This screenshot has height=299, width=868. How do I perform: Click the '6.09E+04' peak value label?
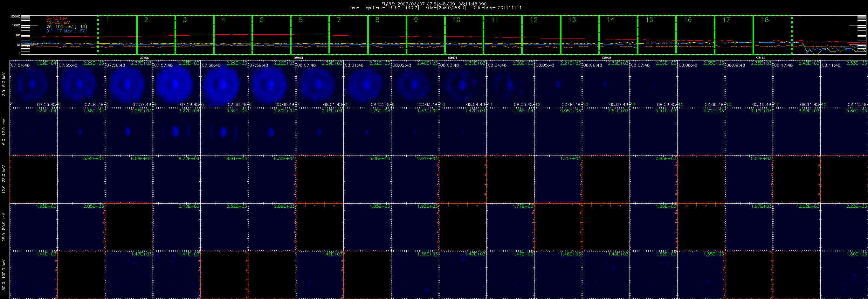point(141,158)
